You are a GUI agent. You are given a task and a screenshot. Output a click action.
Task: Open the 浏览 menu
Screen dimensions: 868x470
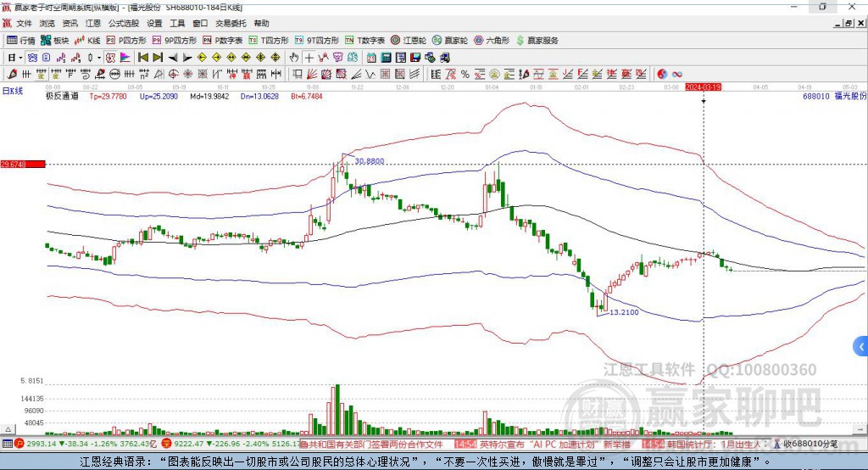point(47,23)
